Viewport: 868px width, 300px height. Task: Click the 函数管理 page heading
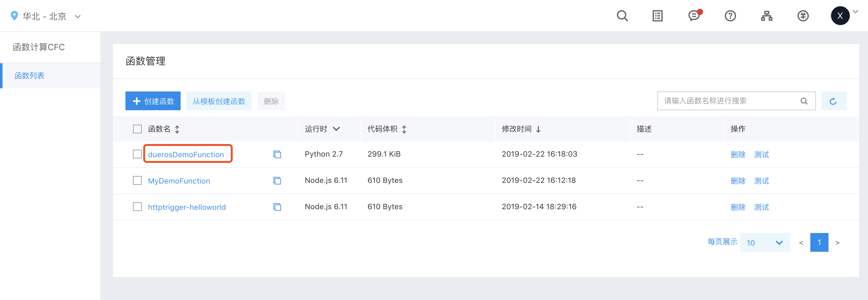146,61
